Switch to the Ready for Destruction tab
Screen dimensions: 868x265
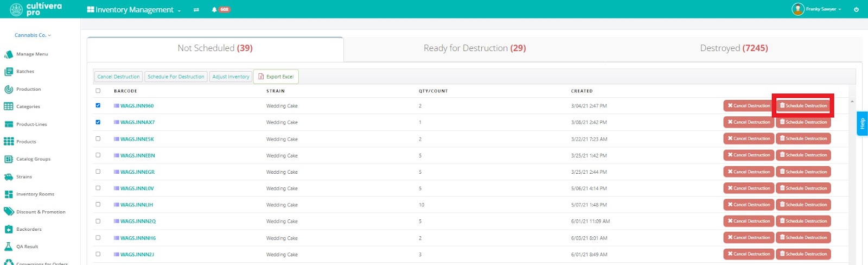click(475, 48)
